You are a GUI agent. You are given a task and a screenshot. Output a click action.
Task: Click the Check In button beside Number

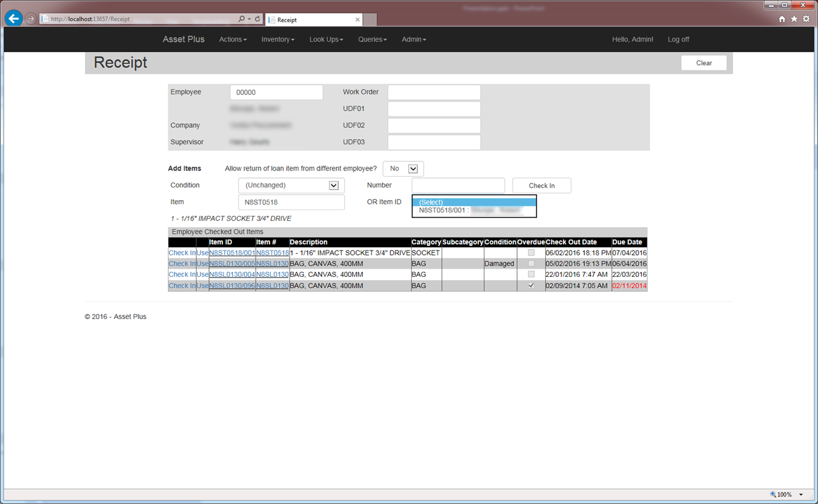542,186
